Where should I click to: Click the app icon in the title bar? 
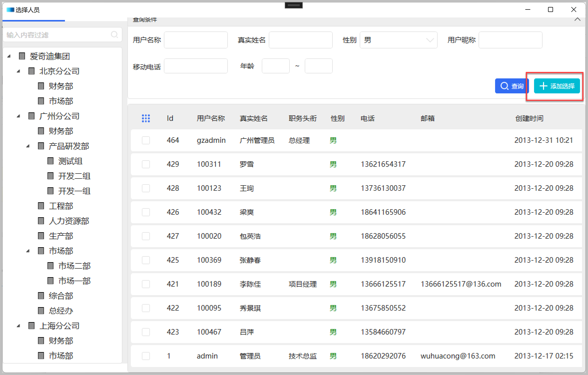point(10,10)
